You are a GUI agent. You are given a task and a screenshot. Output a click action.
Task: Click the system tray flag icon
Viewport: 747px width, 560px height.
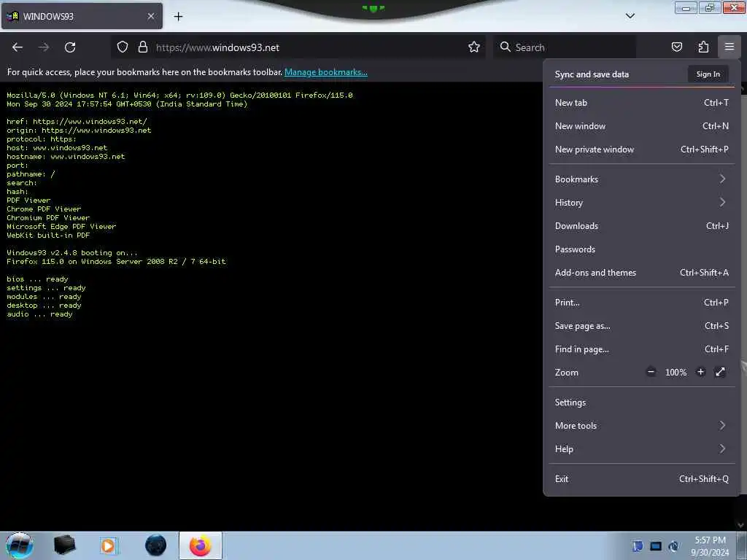(638, 546)
